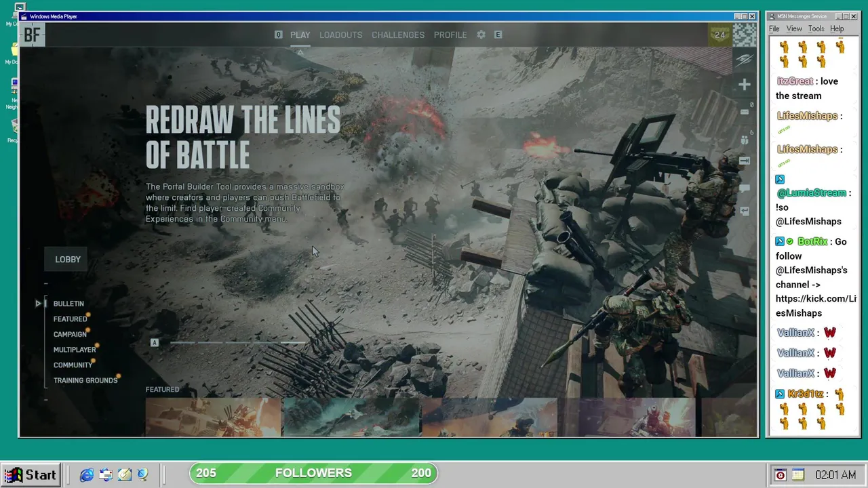Screen dimensions: 868x488
Task: Open the View menu in MSN Messenger
Action: [x=794, y=28]
